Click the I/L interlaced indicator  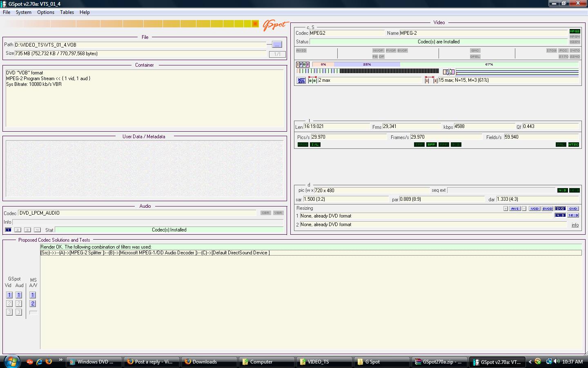[315, 144]
